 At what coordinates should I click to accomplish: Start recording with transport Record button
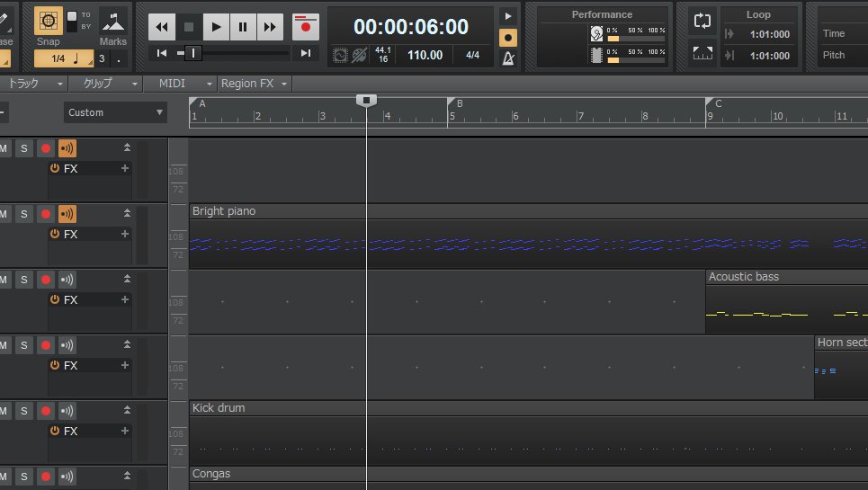click(x=307, y=27)
